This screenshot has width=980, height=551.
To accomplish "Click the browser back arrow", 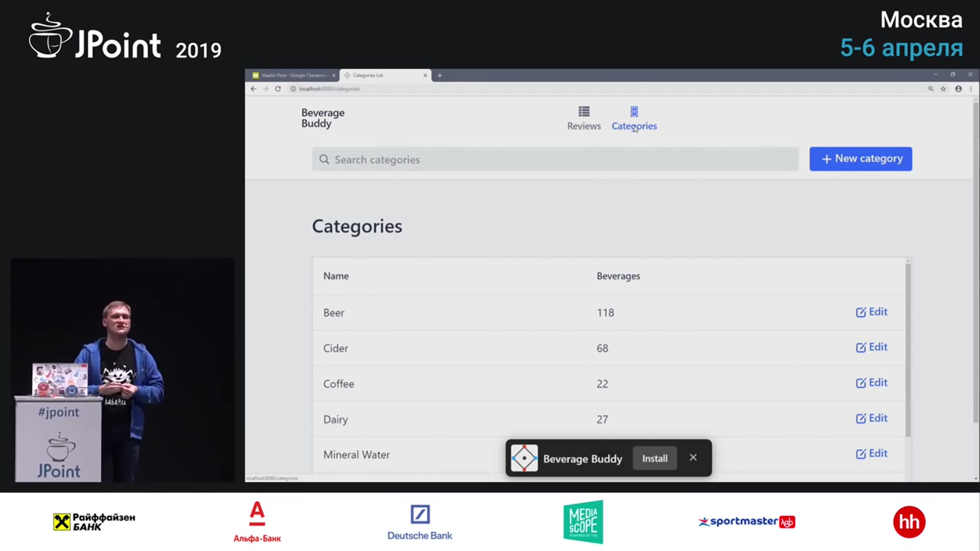I will pyautogui.click(x=253, y=89).
